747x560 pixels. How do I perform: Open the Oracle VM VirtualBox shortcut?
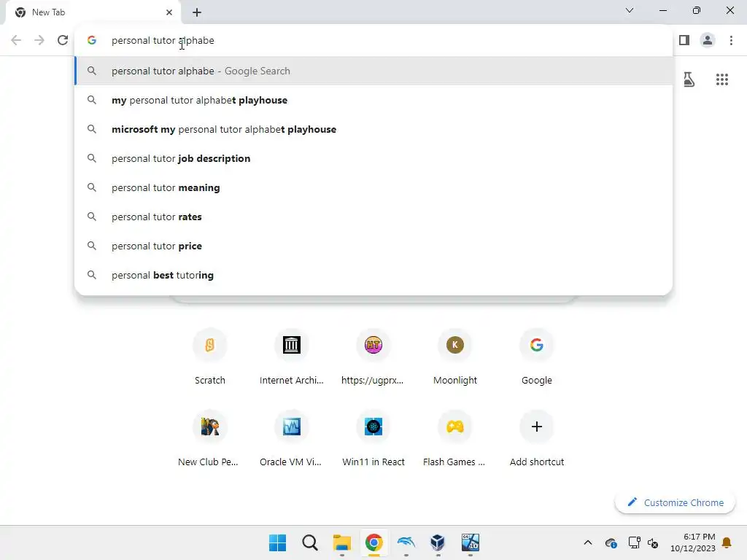pos(292,438)
